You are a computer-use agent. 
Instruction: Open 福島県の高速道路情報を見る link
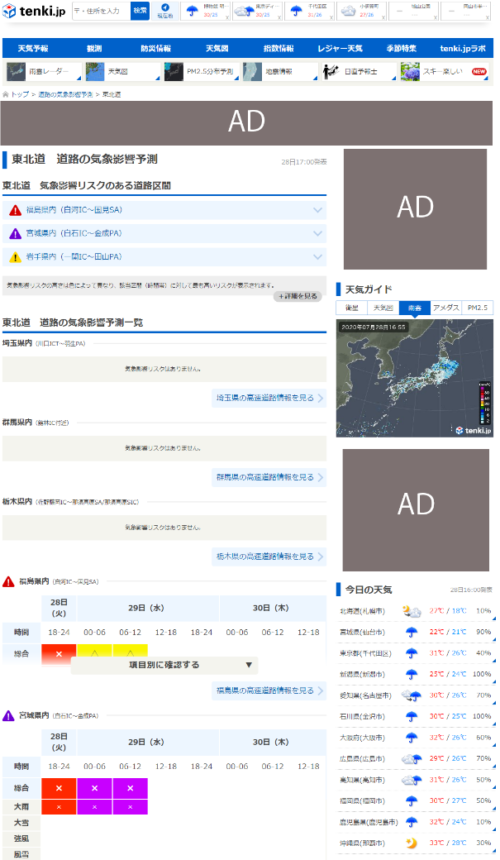(269, 691)
